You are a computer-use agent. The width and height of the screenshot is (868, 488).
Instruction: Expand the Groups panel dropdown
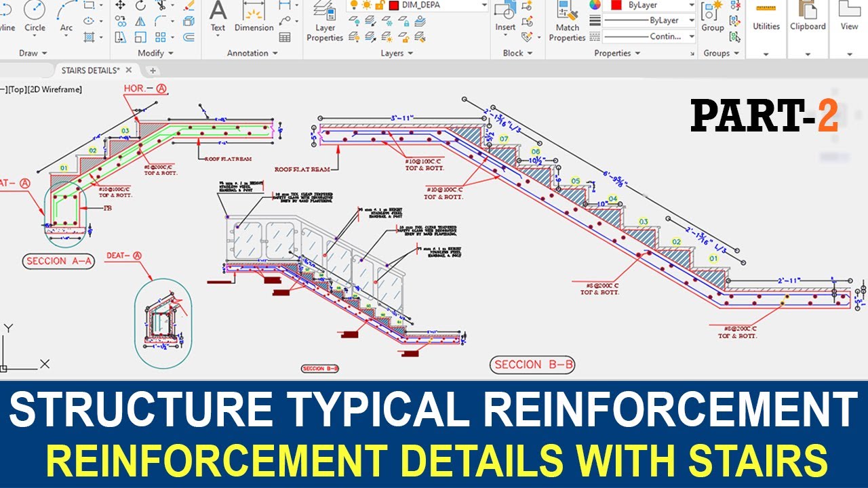[721, 53]
